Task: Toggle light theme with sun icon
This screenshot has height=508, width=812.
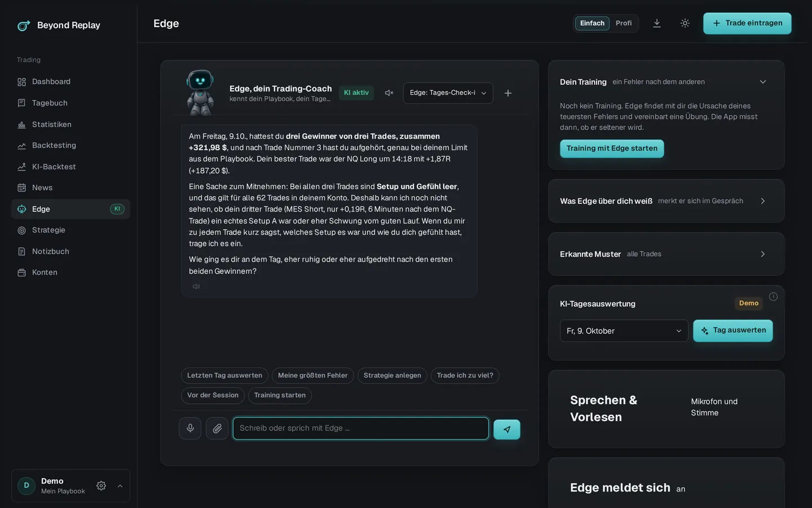Action: pyautogui.click(x=685, y=23)
